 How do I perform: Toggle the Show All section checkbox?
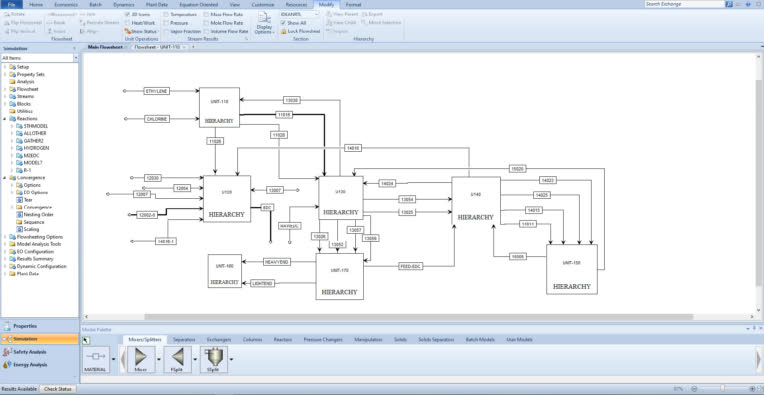coord(283,23)
